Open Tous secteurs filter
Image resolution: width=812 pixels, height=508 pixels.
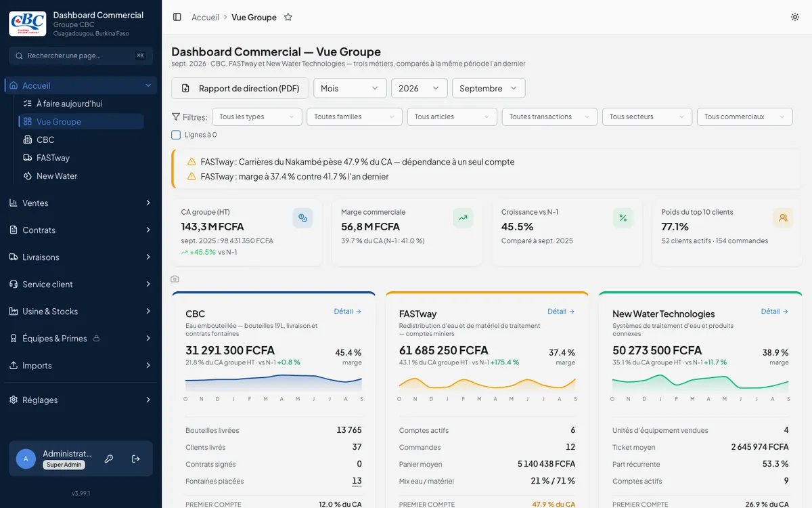pyautogui.click(x=648, y=117)
